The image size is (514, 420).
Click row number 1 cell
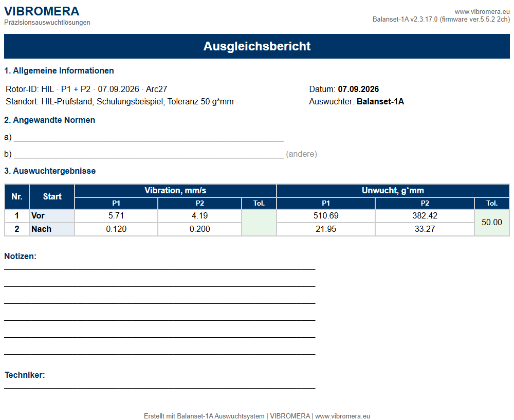pyautogui.click(x=17, y=216)
